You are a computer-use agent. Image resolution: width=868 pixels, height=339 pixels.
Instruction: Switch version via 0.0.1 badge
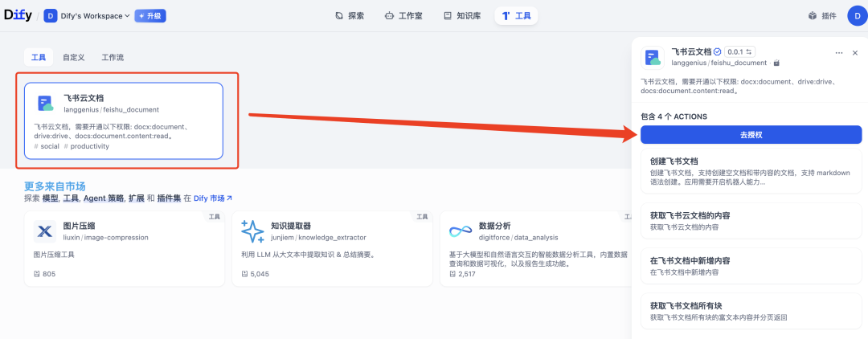tap(739, 52)
